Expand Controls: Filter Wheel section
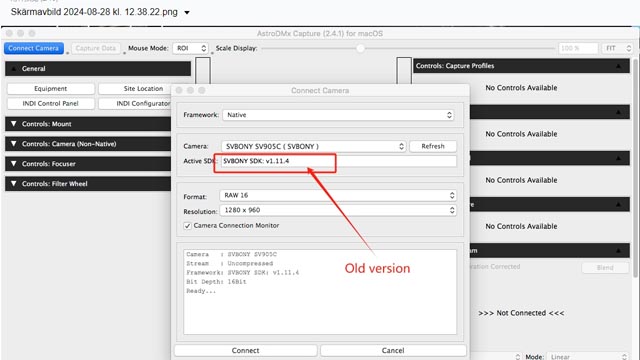The width and height of the screenshot is (640, 360). pyautogui.click(x=88, y=184)
